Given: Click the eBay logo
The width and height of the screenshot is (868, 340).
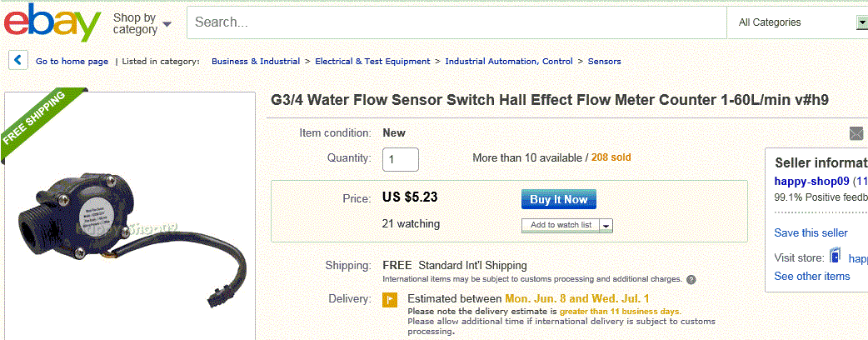Looking at the screenshot, I should tap(52, 23).
